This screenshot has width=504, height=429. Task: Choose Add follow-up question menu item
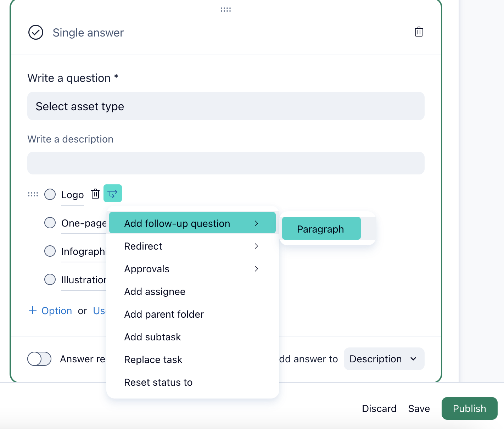point(192,223)
